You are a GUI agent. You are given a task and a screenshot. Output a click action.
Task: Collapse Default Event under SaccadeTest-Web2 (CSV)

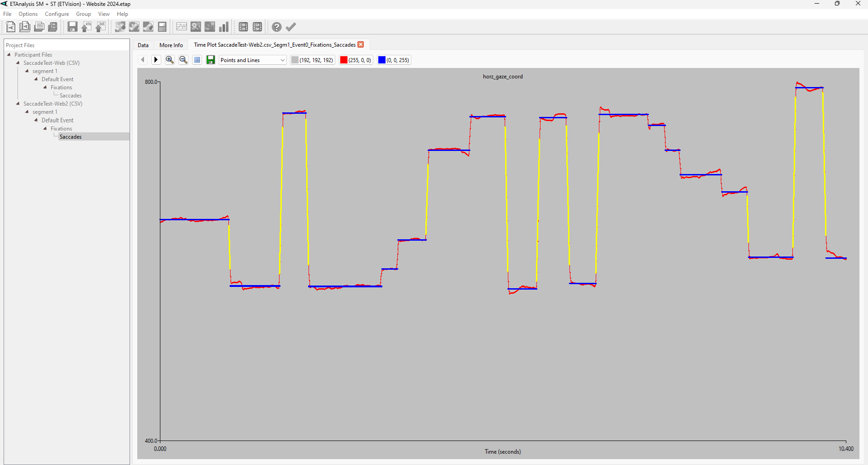click(36, 120)
